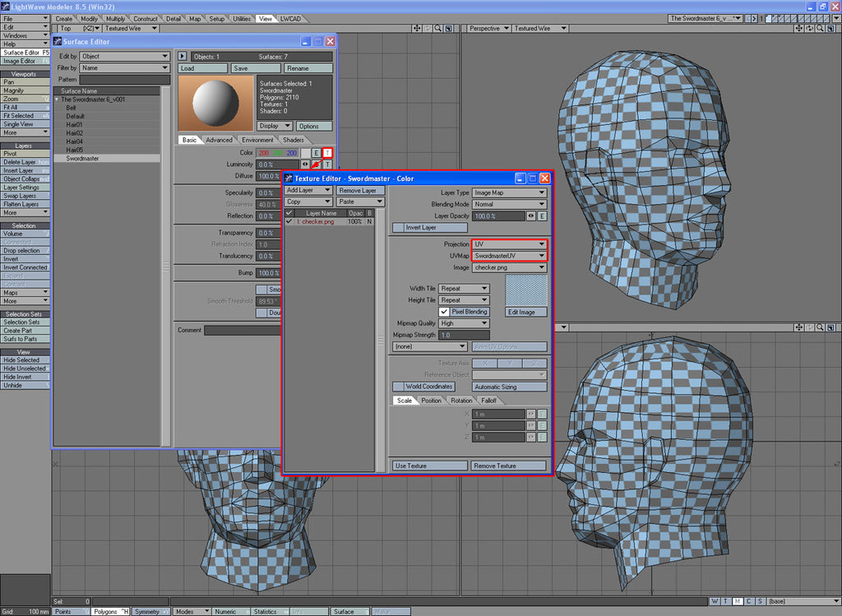Click the Luminosity texture T button

tap(327, 164)
